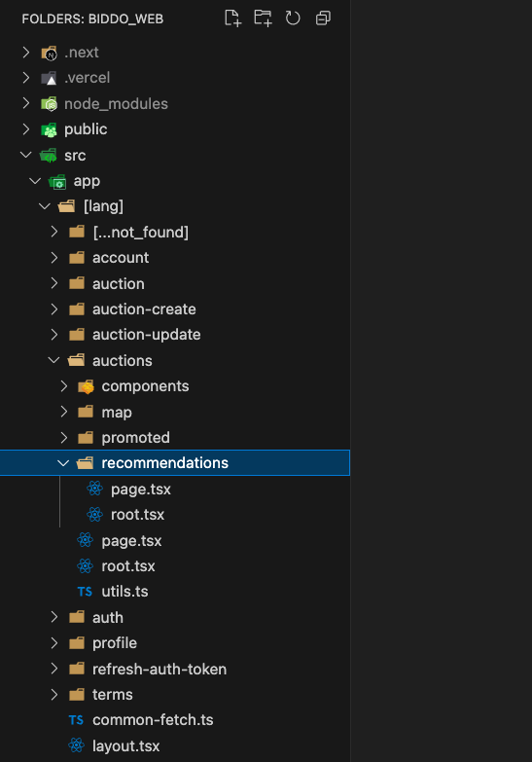Select the refresh-auth-token folder
This screenshot has height=762, width=532.
(x=160, y=670)
